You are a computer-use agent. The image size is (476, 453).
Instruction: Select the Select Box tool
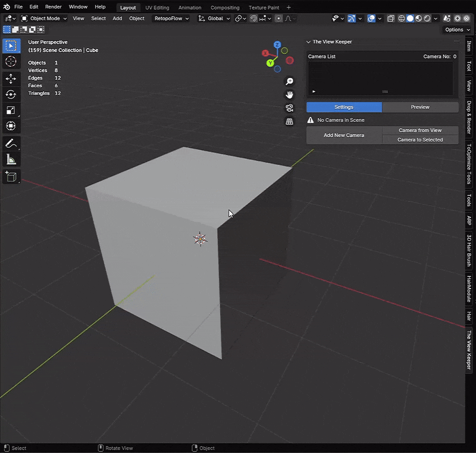coord(11,46)
